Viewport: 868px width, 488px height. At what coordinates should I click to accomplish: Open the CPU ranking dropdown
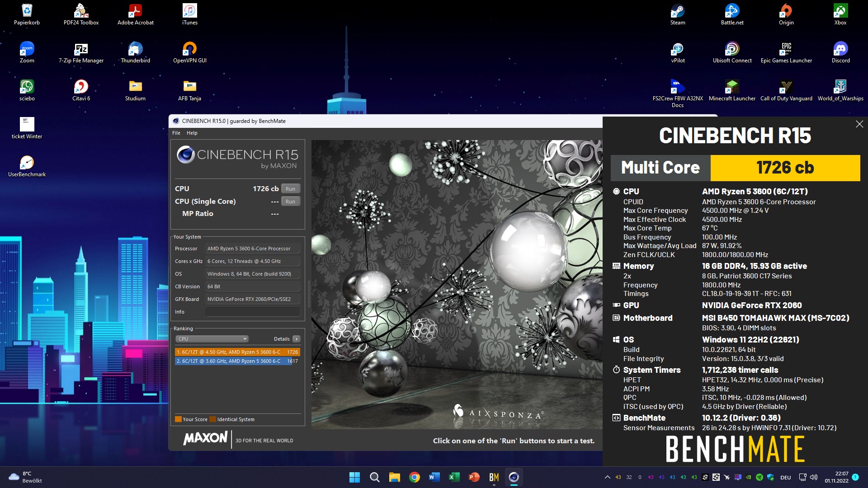[x=212, y=339]
